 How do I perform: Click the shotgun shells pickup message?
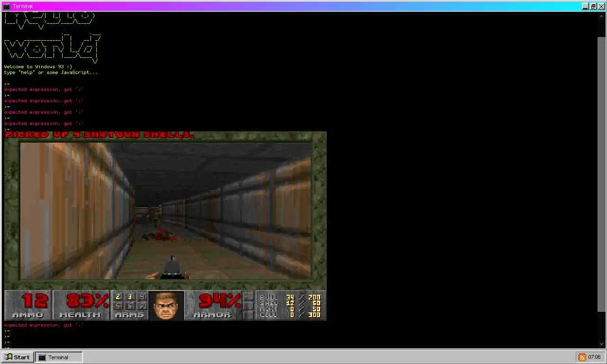click(x=99, y=135)
